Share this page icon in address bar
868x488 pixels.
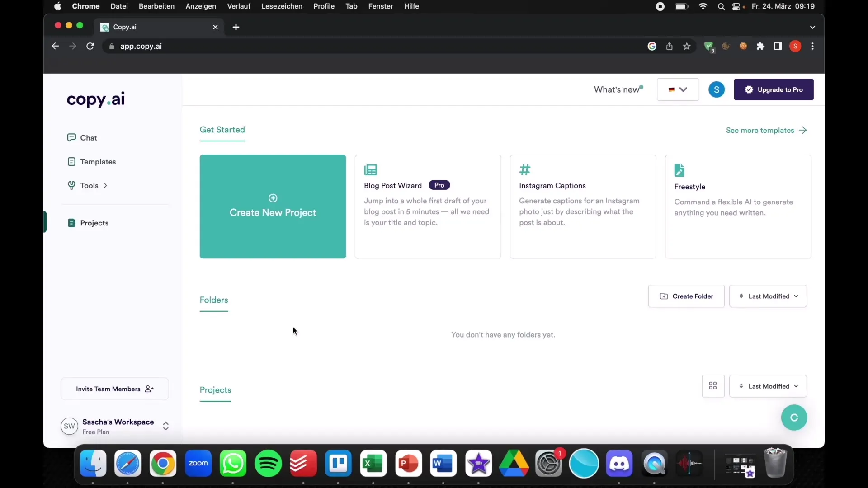[x=669, y=46]
